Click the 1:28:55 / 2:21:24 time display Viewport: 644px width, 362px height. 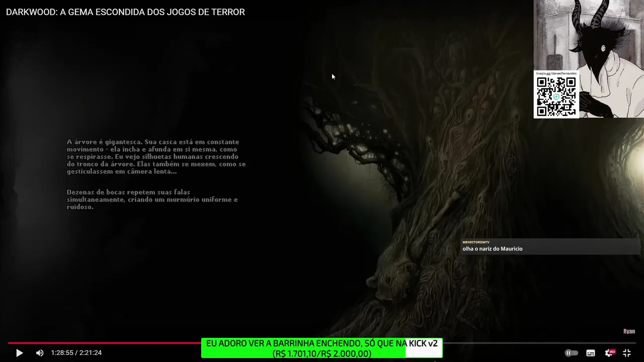[76, 353]
